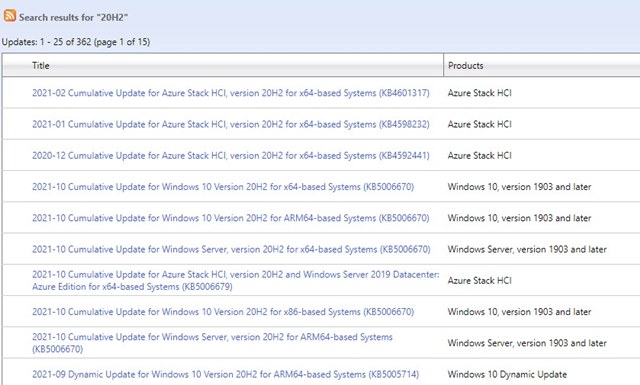
Task: Open the 2021-01 Azure Stack HCI KB4598232 update link
Action: [x=231, y=124]
